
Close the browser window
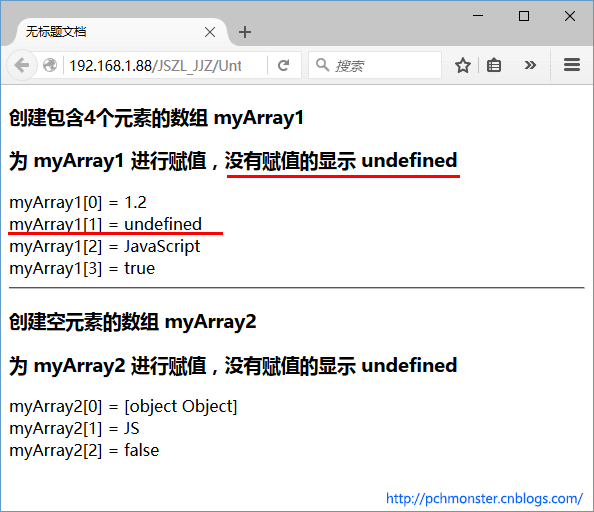click(x=570, y=16)
